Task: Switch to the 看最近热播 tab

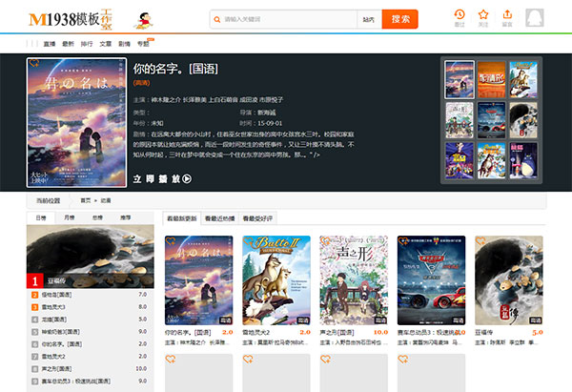Action: (218, 218)
